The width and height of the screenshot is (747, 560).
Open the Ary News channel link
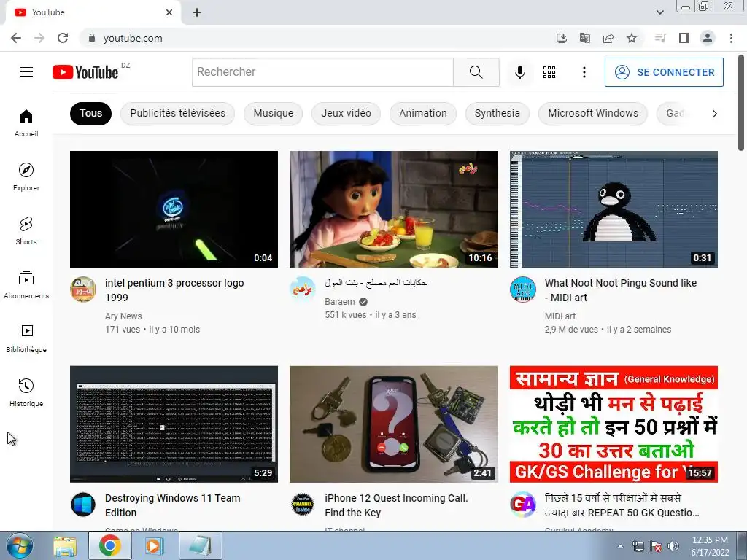(123, 316)
